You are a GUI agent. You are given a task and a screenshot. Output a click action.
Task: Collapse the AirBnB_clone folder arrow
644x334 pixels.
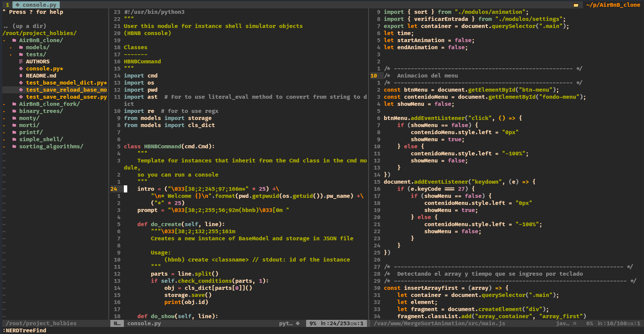click(x=4, y=40)
